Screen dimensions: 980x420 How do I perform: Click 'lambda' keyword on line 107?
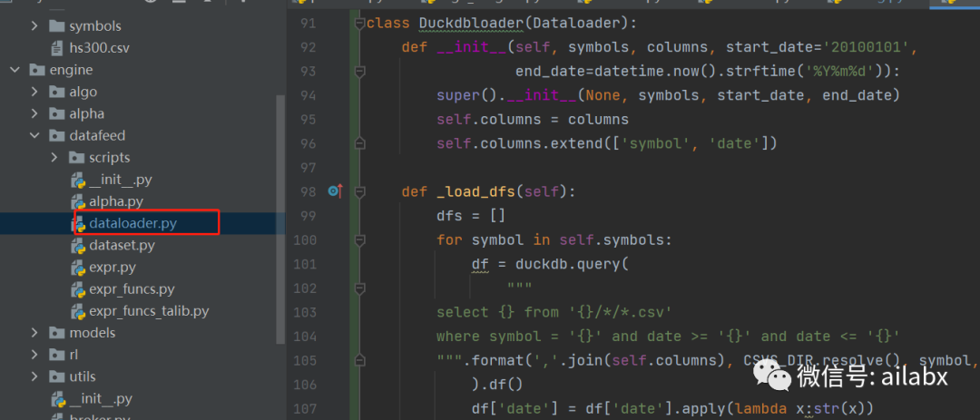tap(760, 408)
